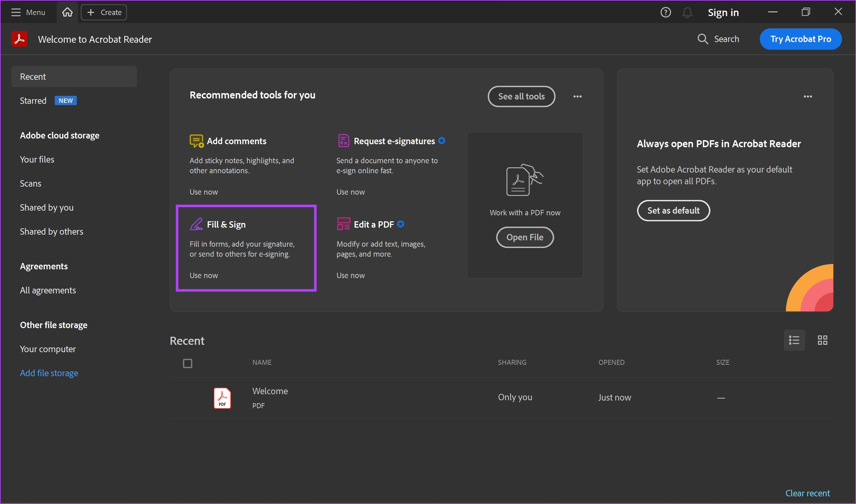Click the Set as default button
This screenshot has height=504, width=856.
(x=673, y=211)
